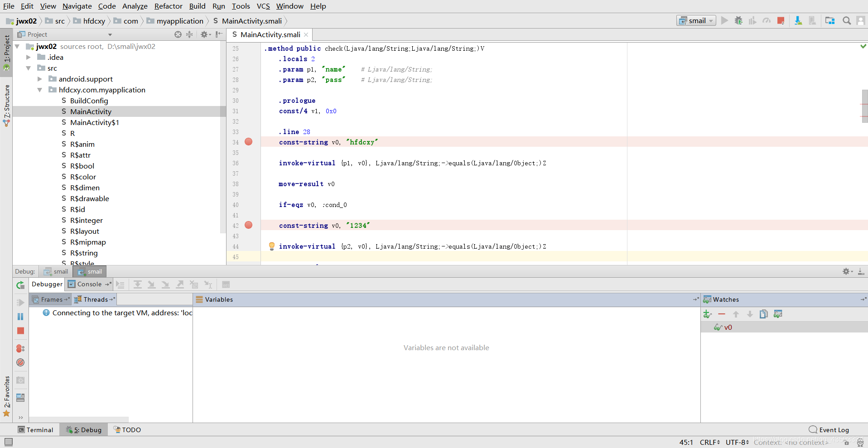Image resolution: width=868 pixels, height=448 pixels.
Task: Click the cursor position 45:1 indicator
Action: click(x=686, y=442)
